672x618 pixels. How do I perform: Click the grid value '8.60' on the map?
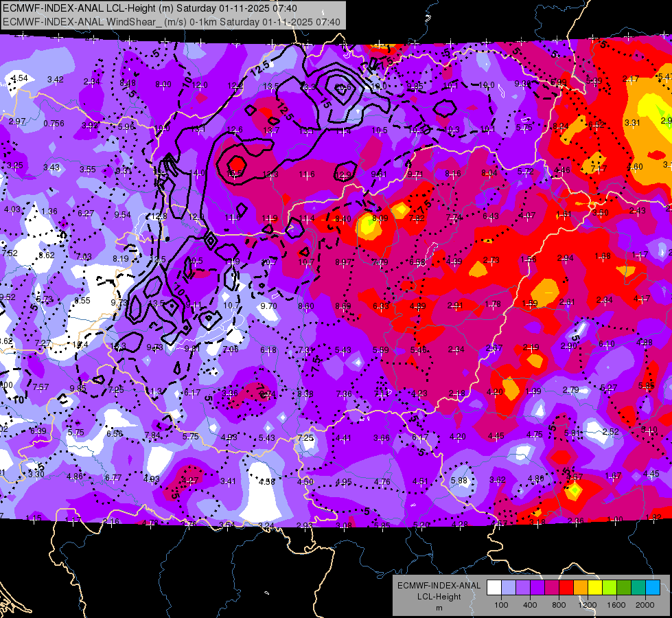(306, 306)
